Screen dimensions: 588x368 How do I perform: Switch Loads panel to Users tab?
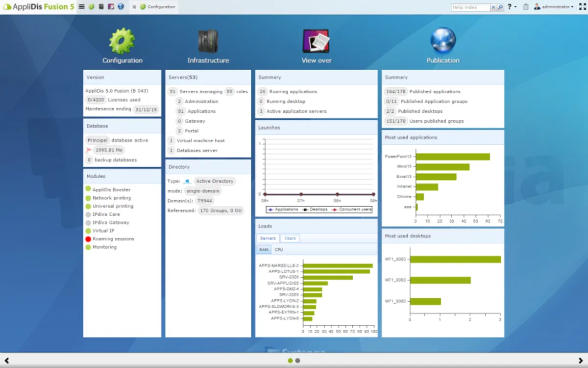[290, 238]
